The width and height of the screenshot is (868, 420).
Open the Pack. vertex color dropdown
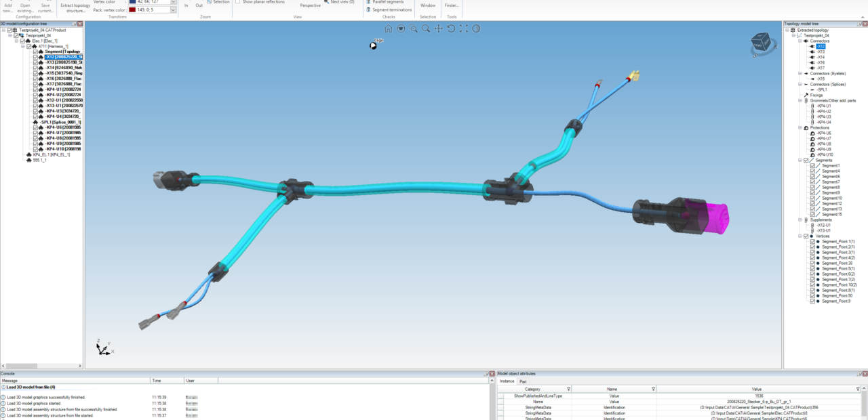tap(173, 10)
